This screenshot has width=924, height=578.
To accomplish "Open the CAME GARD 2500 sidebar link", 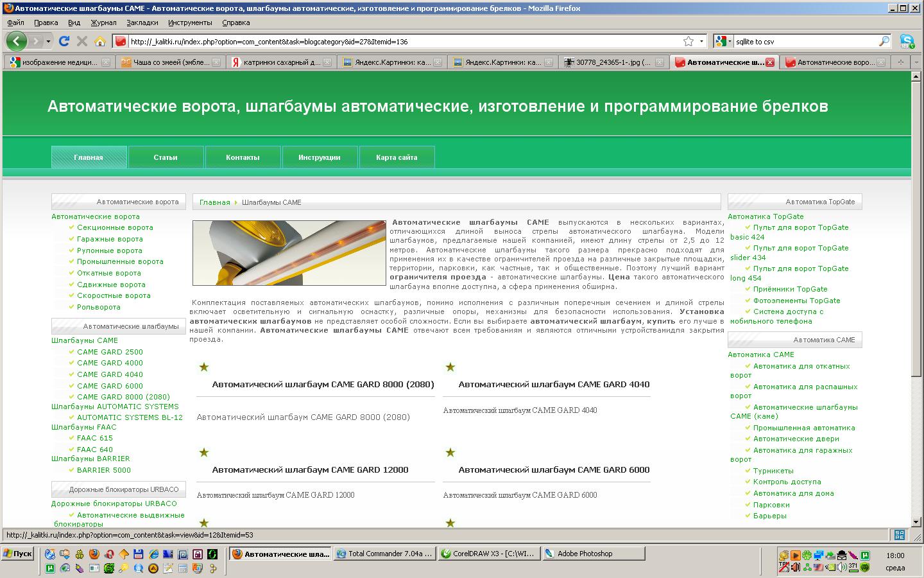I will (110, 352).
